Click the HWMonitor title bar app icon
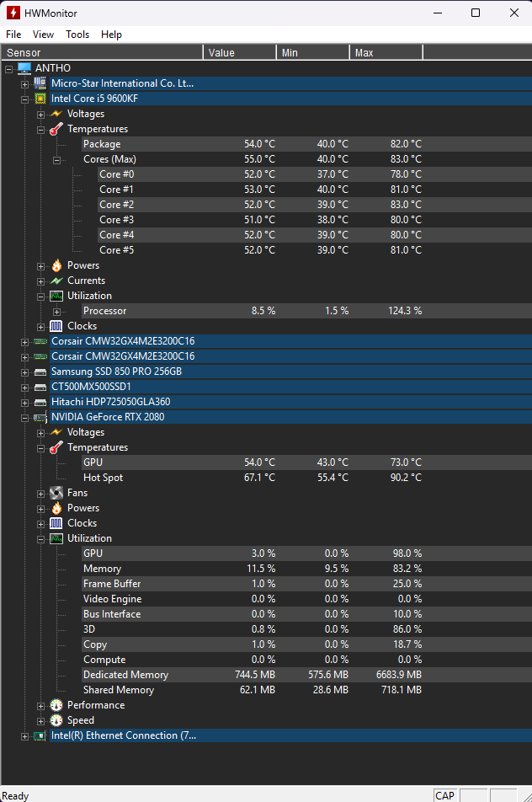 click(13, 13)
